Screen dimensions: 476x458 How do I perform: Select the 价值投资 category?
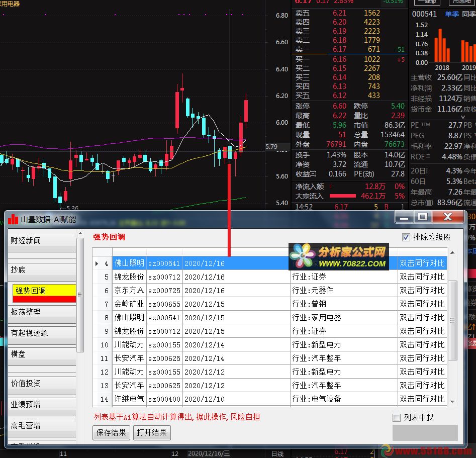42,386
